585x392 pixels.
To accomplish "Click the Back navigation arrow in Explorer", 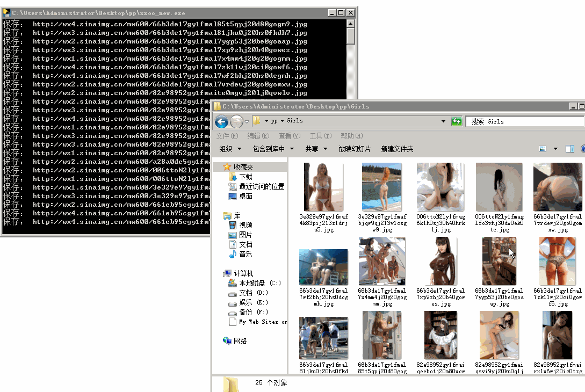I will point(221,122).
